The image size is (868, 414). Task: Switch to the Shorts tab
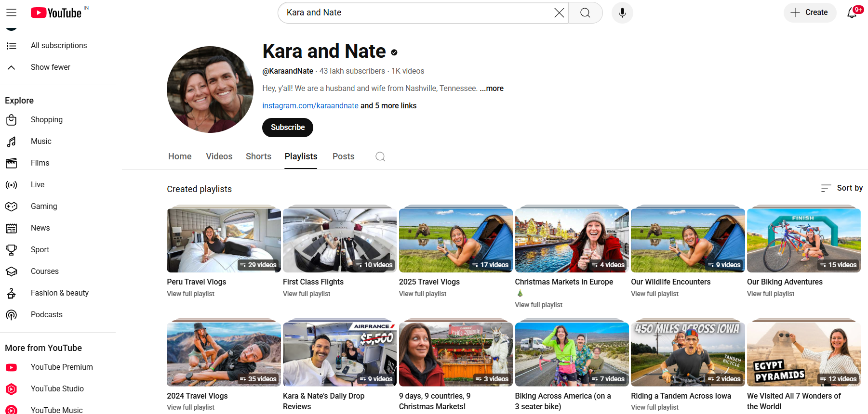pyautogui.click(x=258, y=156)
